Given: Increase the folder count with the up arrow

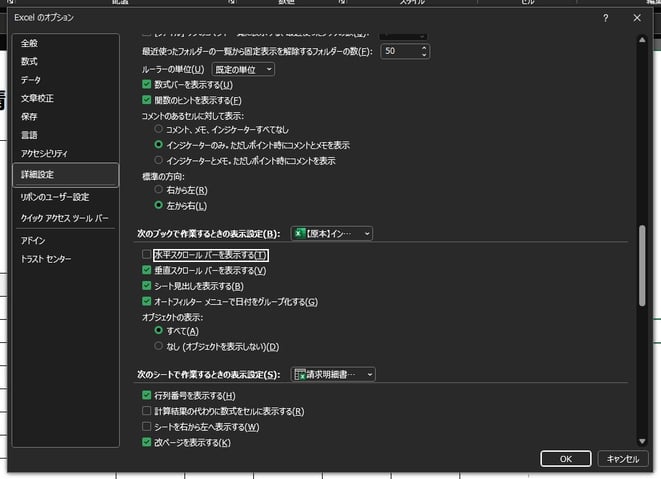Looking at the screenshot, I should click(x=424, y=48).
